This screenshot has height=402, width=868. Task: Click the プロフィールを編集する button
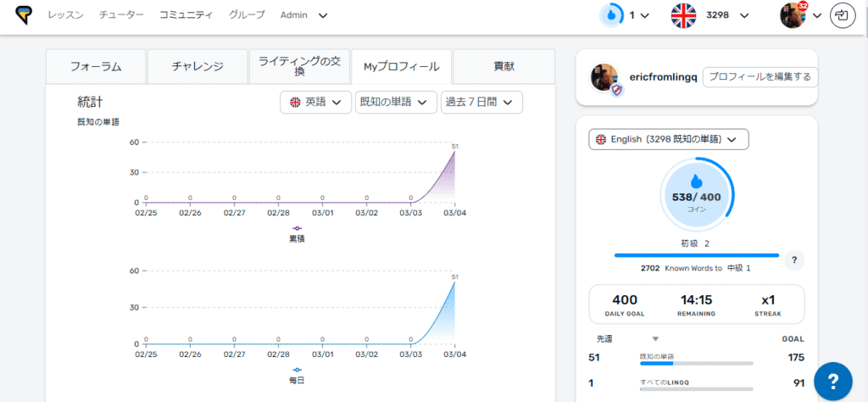click(x=759, y=77)
